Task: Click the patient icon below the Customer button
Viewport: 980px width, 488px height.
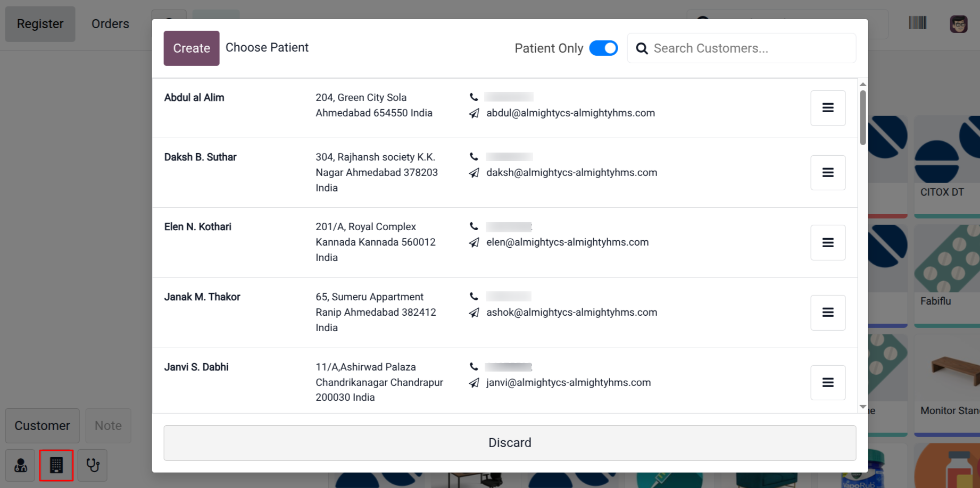Action: coord(21,466)
